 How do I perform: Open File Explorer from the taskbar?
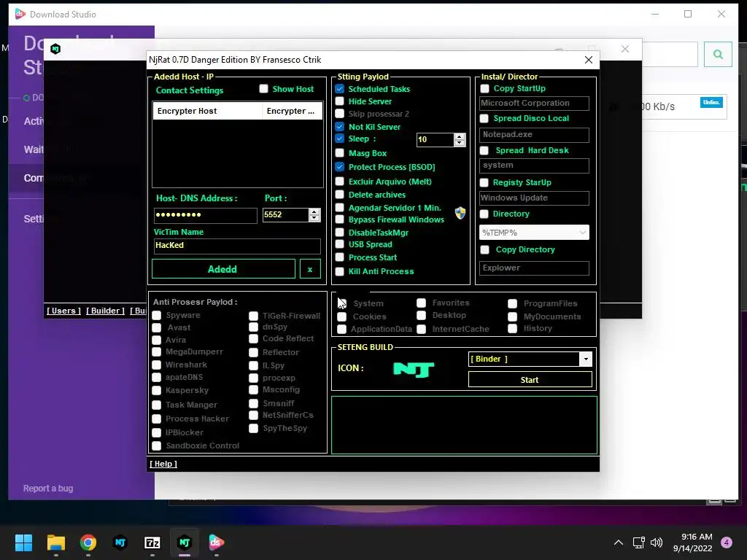(55, 542)
